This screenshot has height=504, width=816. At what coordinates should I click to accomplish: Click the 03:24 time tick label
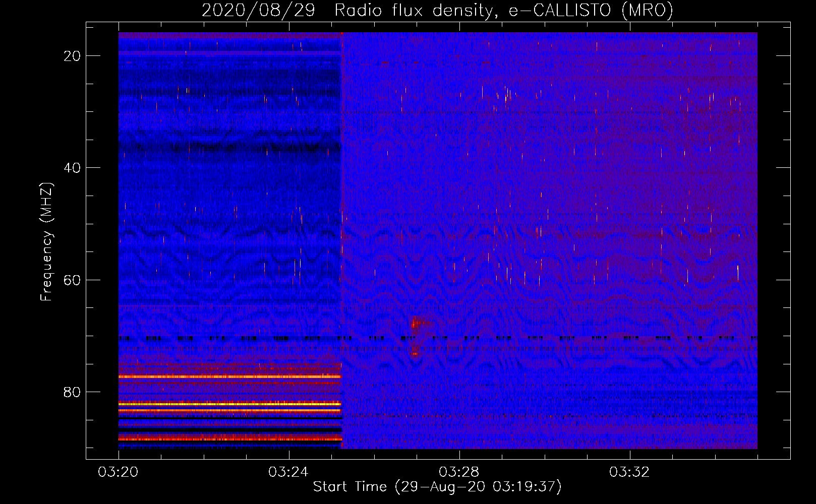(289, 472)
